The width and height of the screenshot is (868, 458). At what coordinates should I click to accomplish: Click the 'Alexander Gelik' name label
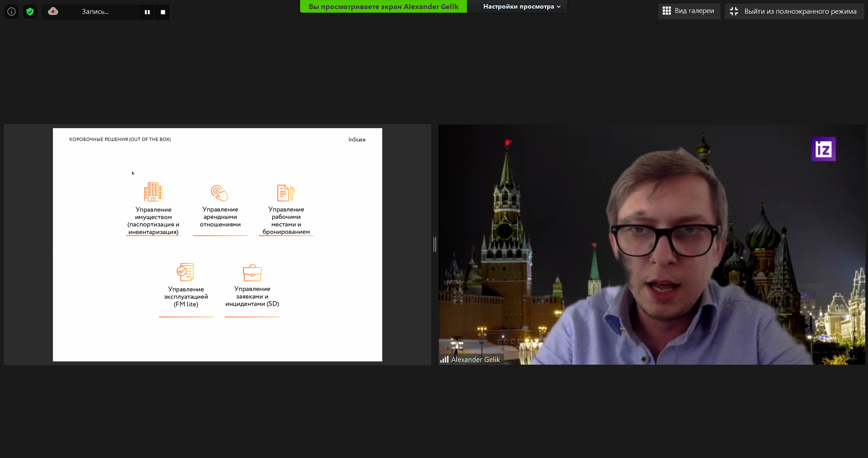(x=475, y=359)
